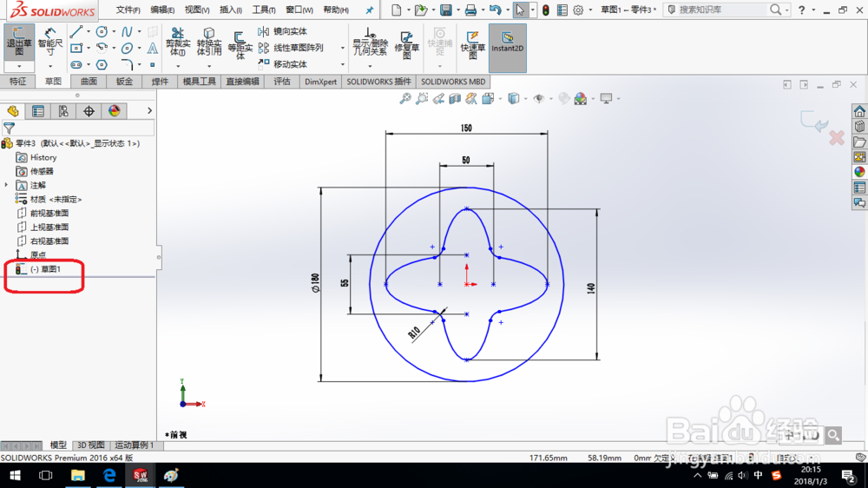Select the Ellipse sketch tool
The image size is (868, 488).
[x=127, y=48]
